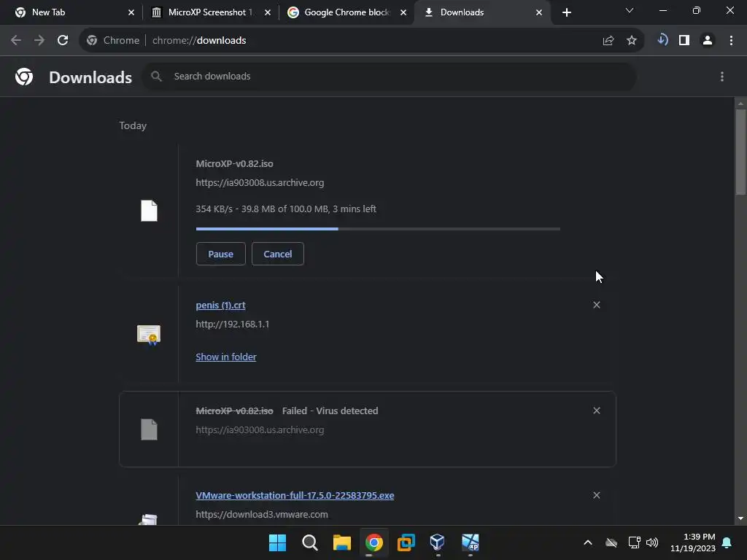Open VMware Workstation from the taskbar
This screenshot has height=560, width=747.
point(406,542)
